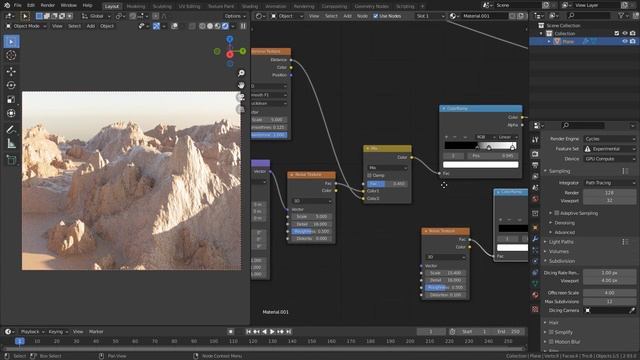Click the Add menu in node editor
The width and height of the screenshot is (640, 360).
347,16
